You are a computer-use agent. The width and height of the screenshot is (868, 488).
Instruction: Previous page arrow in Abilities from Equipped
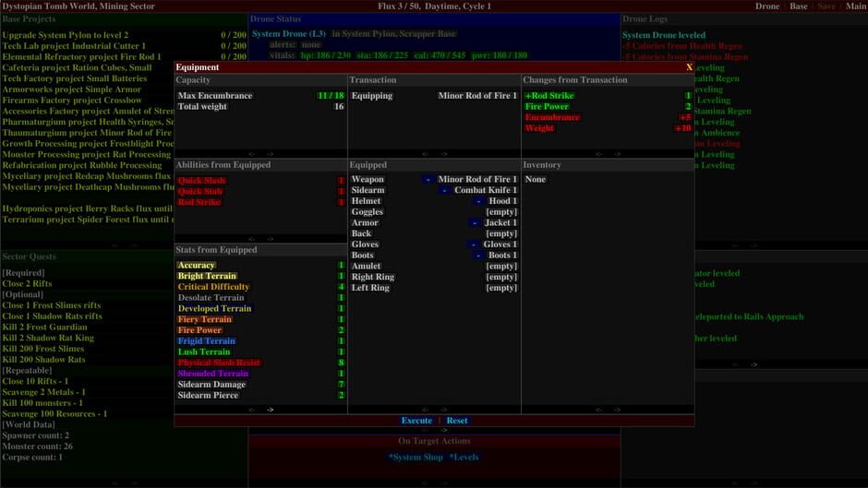click(x=252, y=239)
